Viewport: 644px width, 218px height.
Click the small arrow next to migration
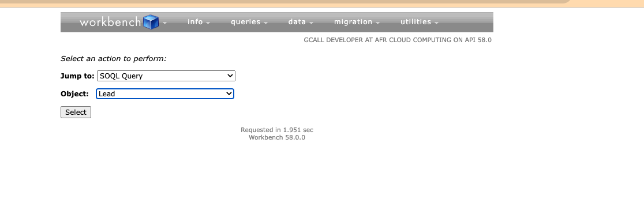tap(377, 23)
